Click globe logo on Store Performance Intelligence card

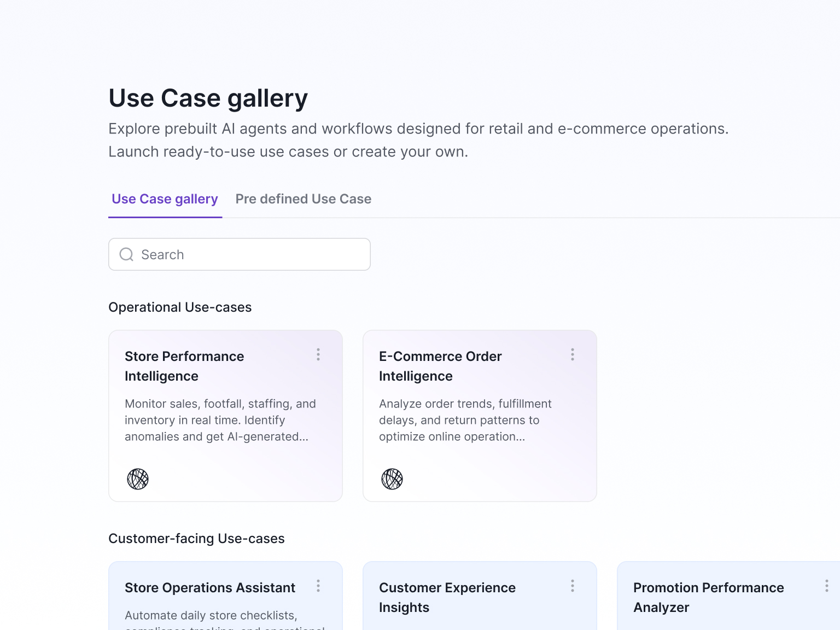[x=138, y=479]
